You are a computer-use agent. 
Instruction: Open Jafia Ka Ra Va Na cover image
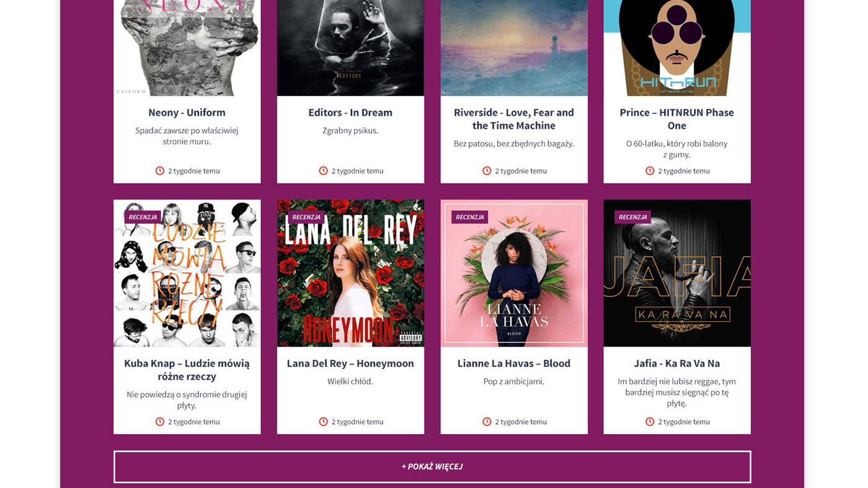[x=677, y=273]
